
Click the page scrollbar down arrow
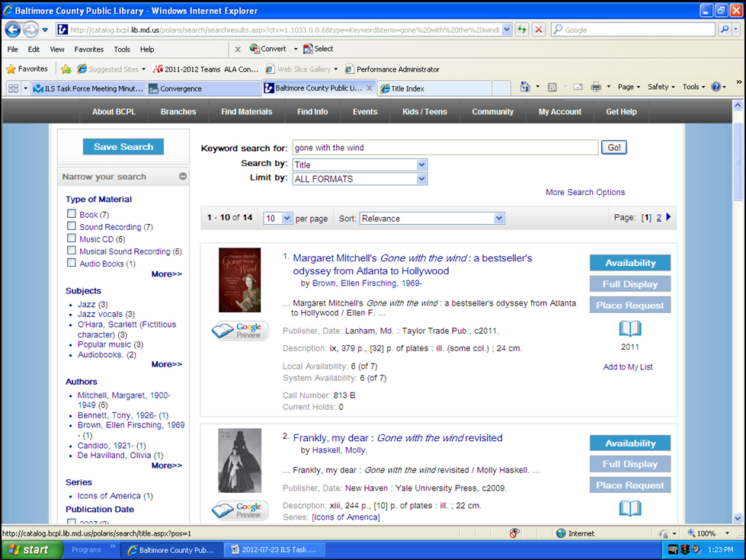(x=738, y=518)
